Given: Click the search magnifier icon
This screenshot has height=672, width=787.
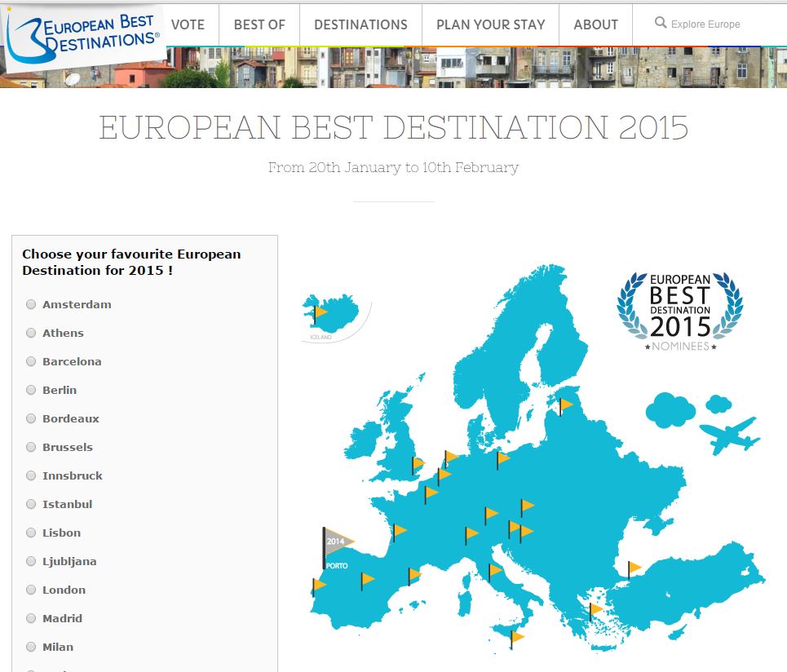Looking at the screenshot, I should [661, 23].
